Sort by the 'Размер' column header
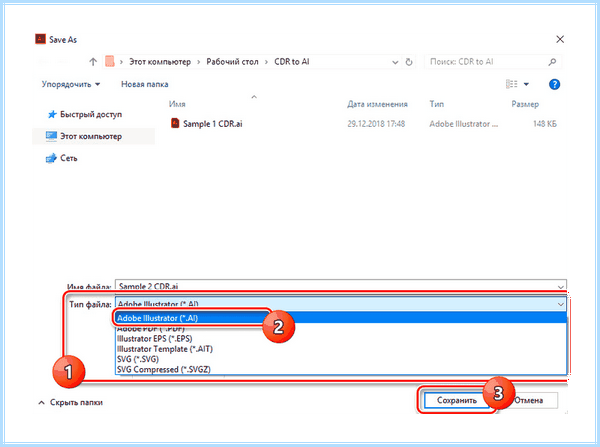The height and width of the screenshot is (447, 600). (525, 104)
